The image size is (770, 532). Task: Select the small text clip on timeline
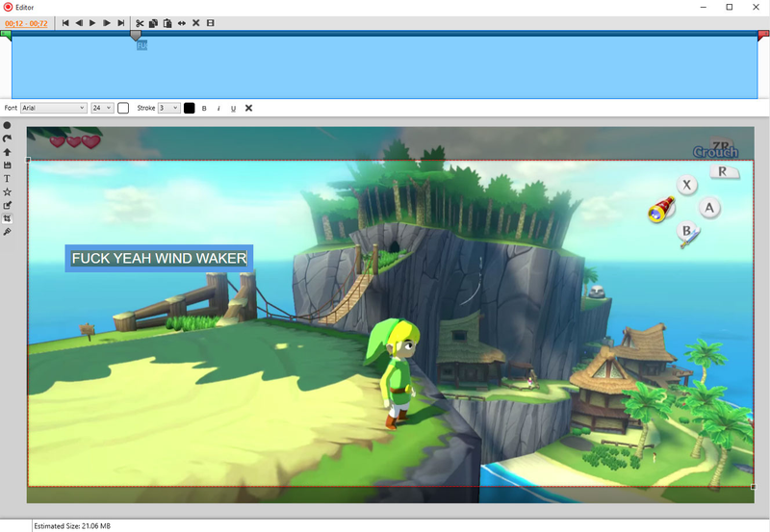[141, 45]
